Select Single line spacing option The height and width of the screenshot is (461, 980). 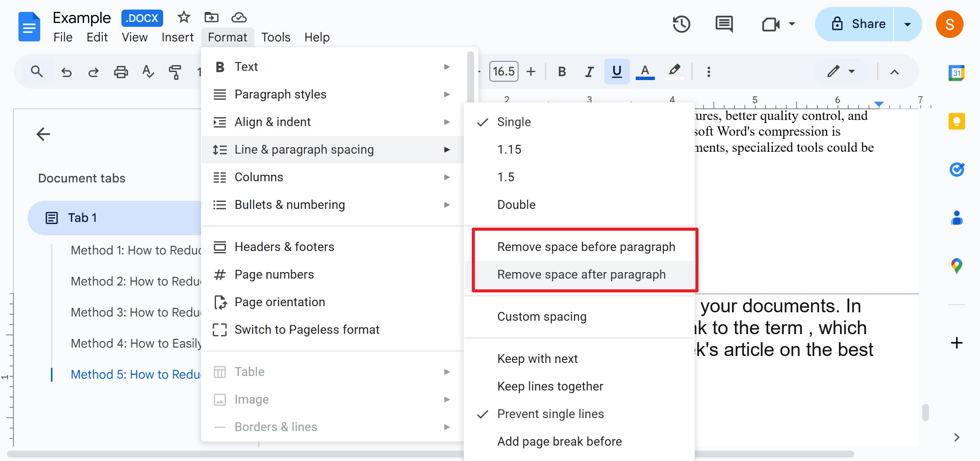point(513,122)
